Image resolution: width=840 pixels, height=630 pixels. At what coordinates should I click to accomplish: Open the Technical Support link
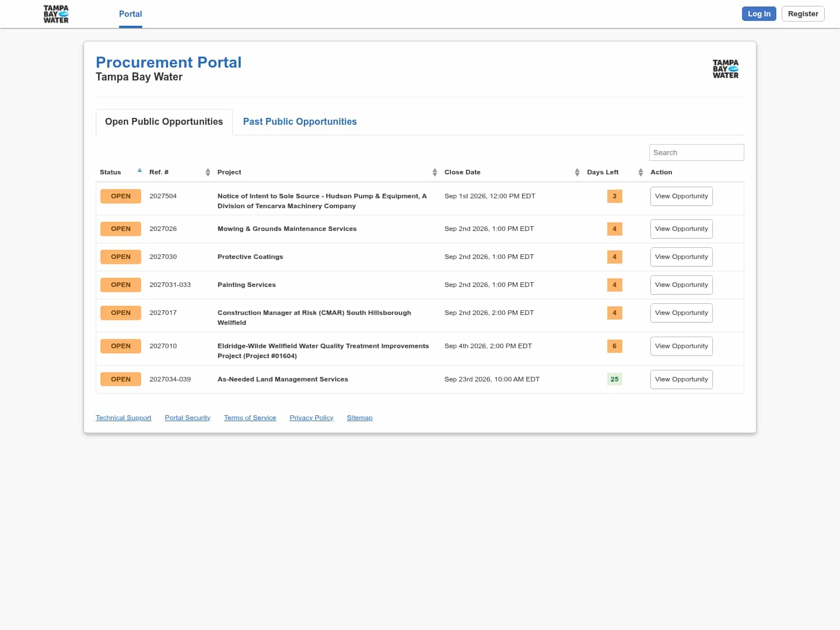coord(123,418)
